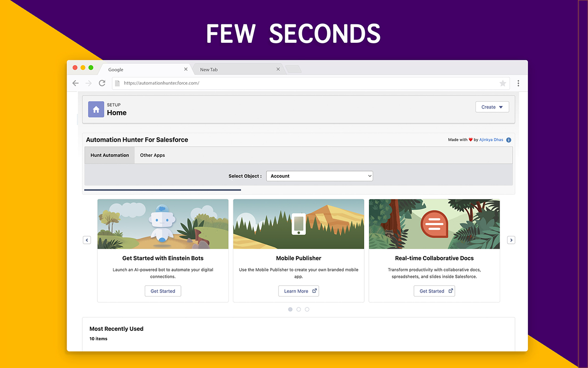Open the Ajinkya Dhas link
This screenshot has height=368, width=588.
coord(491,140)
